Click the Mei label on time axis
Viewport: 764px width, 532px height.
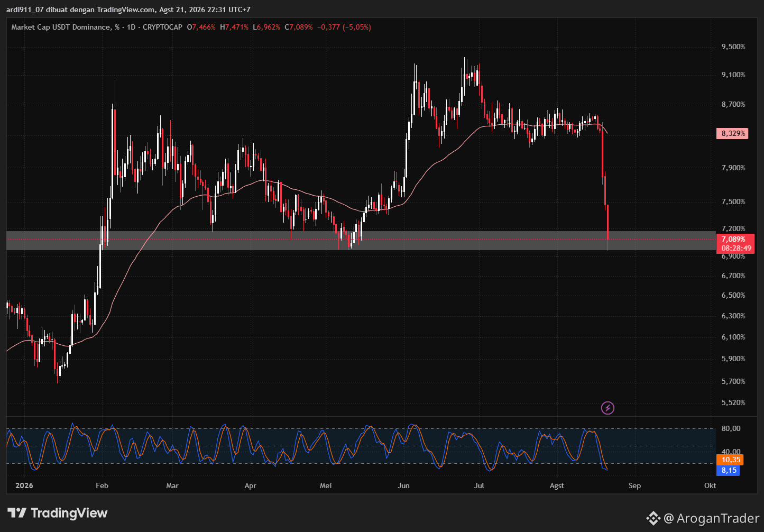coord(326,485)
